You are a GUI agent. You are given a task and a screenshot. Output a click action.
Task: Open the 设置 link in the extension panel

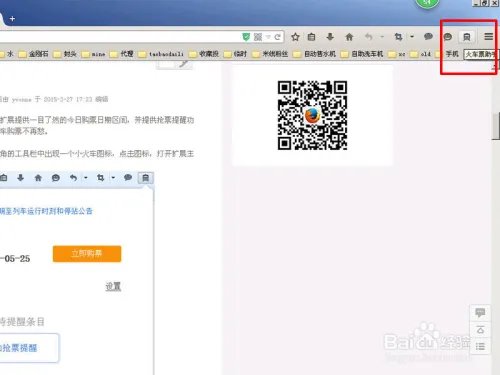coord(113,287)
